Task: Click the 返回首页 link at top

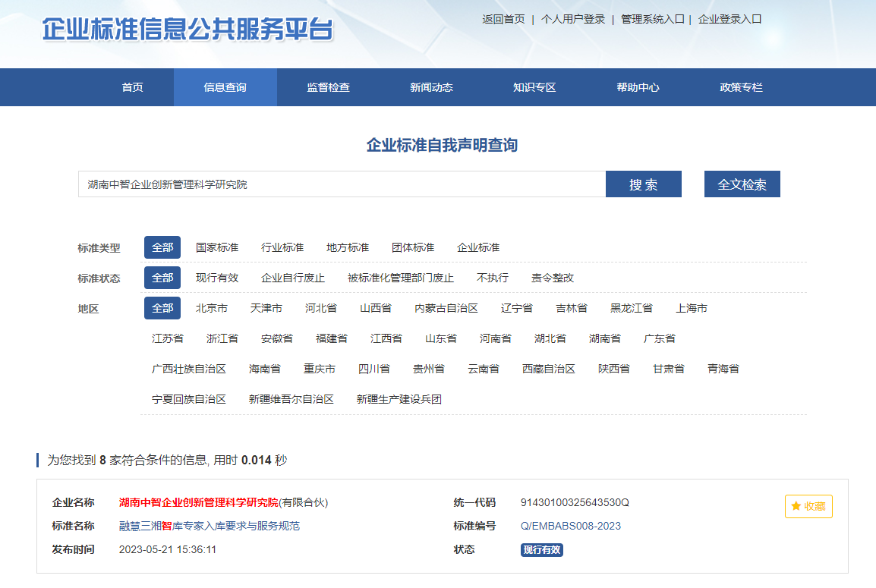Action: point(503,19)
